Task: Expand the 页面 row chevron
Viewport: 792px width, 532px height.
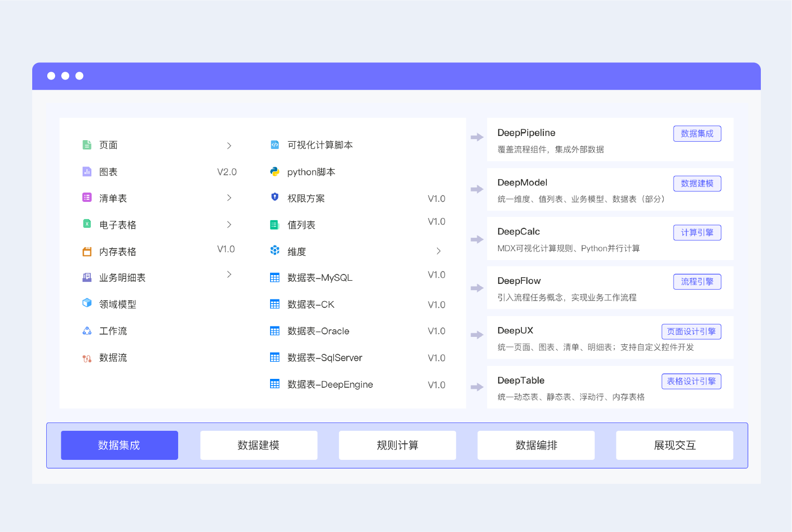Action: [x=229, y=146]
